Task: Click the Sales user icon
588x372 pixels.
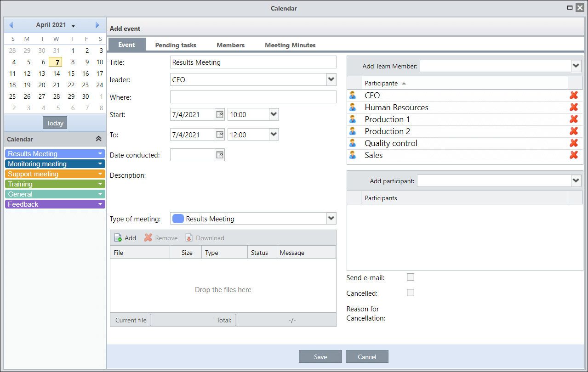Action: [x=353, y=155]
